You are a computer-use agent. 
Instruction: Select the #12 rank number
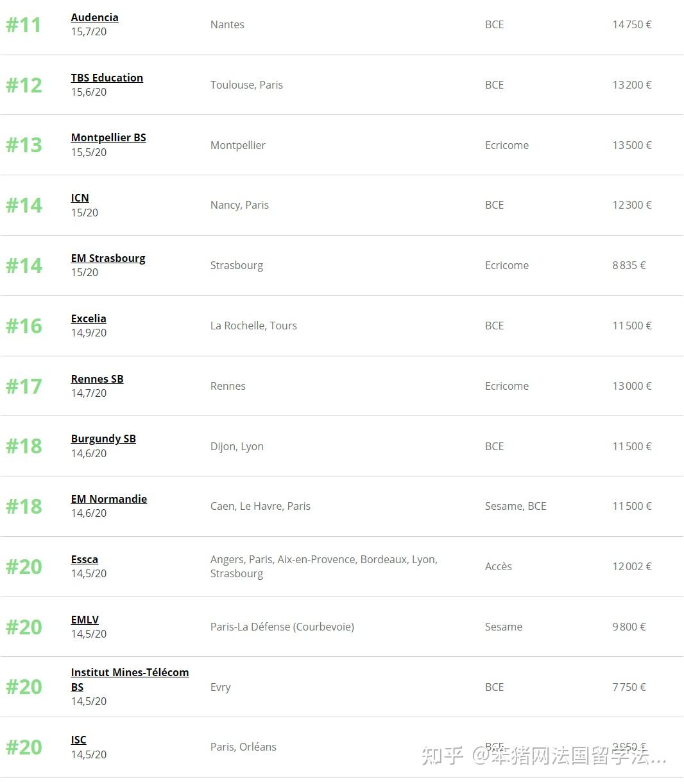tap(24, 85)
